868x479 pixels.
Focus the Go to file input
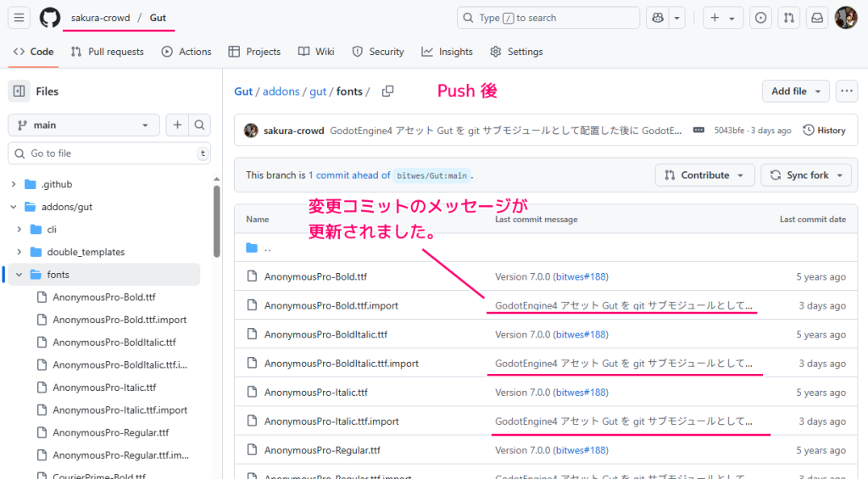tap(109, 153)
